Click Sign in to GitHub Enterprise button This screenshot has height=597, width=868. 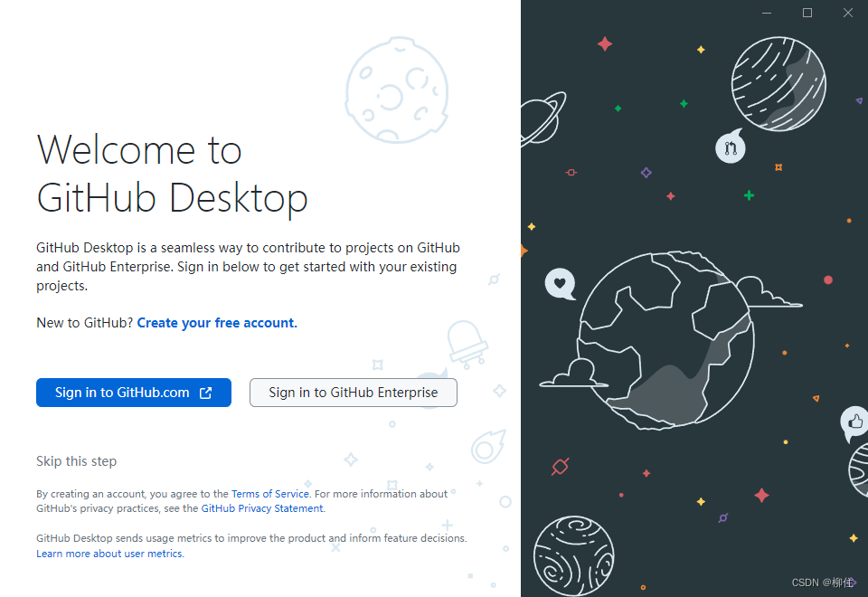click(x=354, y=392)
